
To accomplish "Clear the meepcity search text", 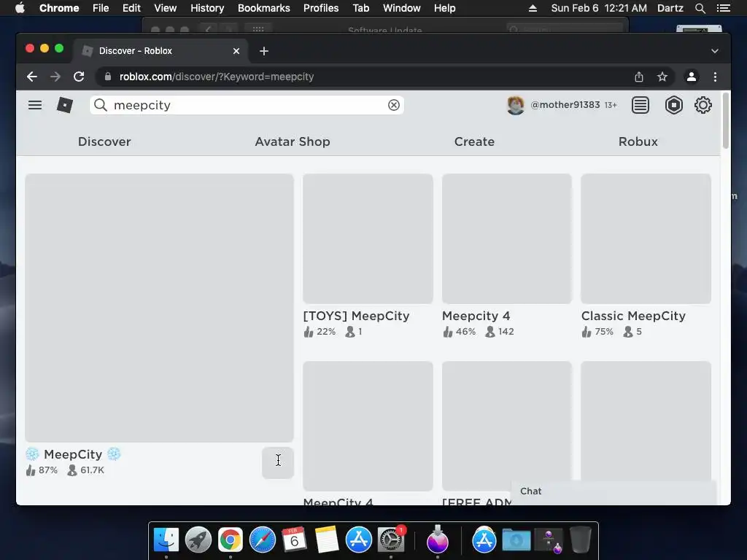I will [393, 105].
